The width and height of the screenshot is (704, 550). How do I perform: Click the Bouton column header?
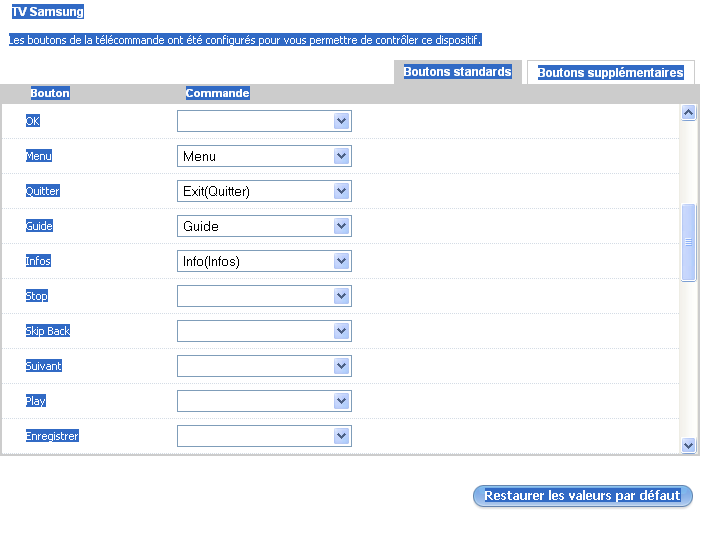[x=50, y=93]
